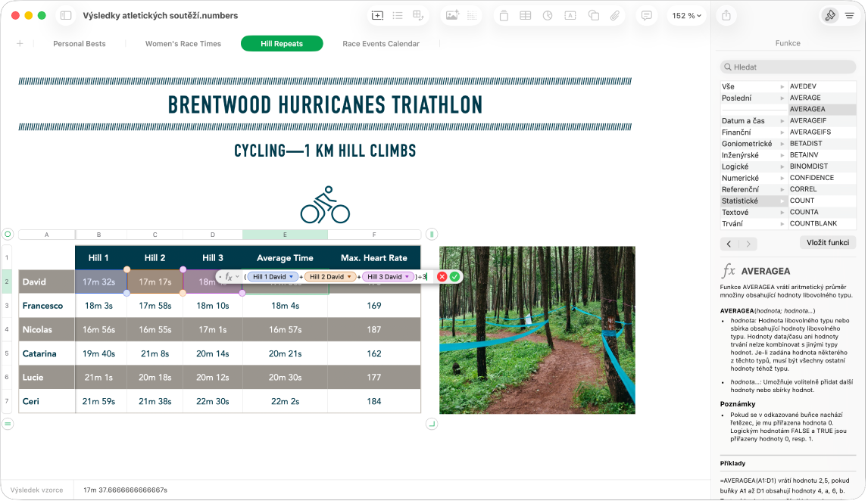Open the Format brush inspector

click(x=830, y=16)
